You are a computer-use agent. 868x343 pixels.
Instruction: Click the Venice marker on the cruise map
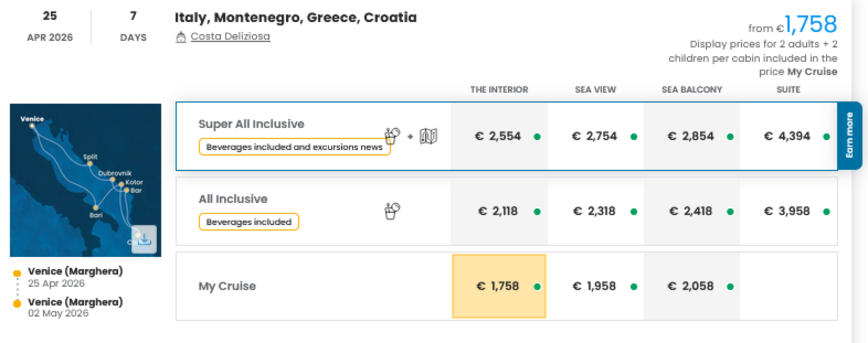point(32,125)
